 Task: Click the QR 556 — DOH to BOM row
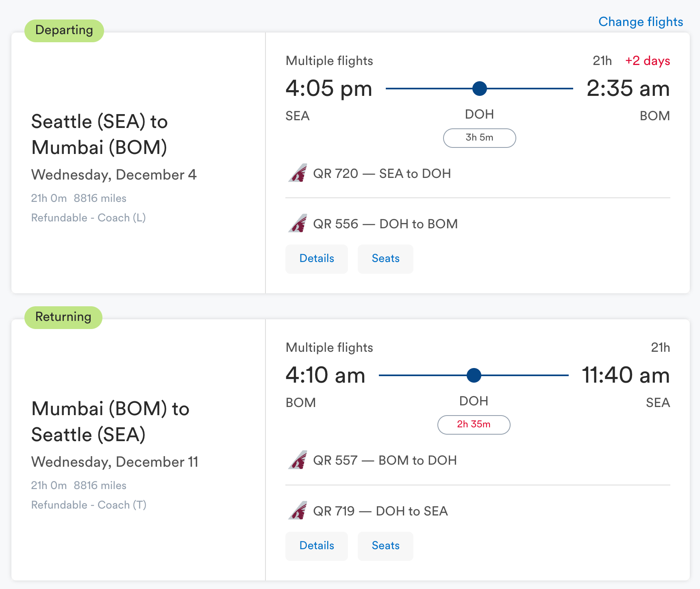pyautogui.click(x=385, y=224)
